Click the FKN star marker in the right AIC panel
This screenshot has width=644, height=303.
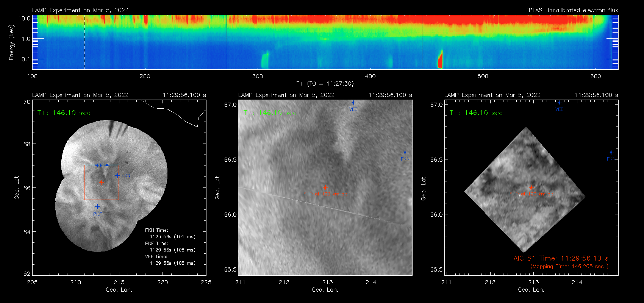611,153
